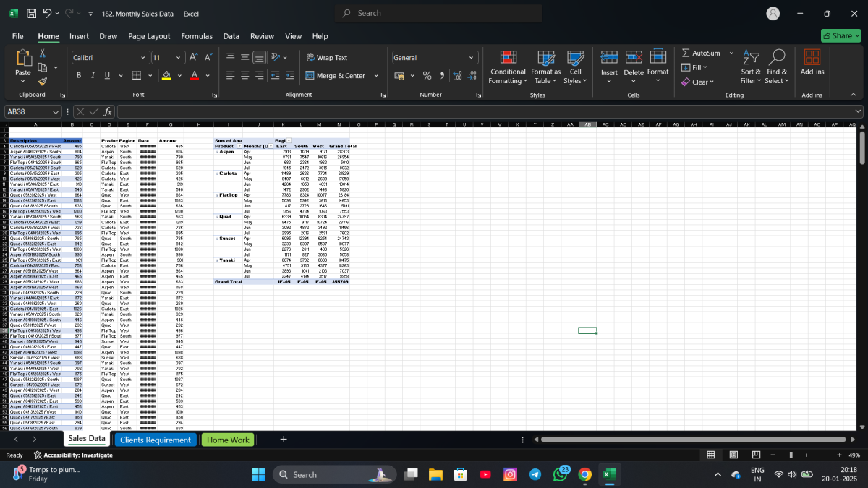
Task: Click the Insert cells icon
Action: tap(609, 57)
